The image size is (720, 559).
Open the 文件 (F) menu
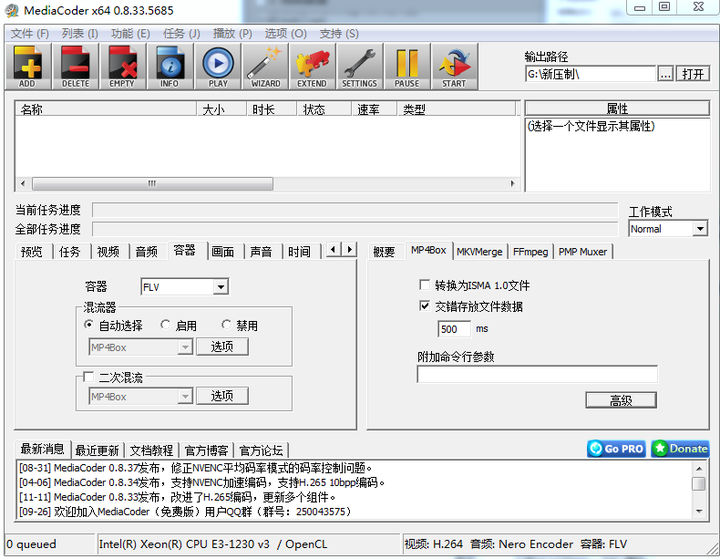click(30, 34)
